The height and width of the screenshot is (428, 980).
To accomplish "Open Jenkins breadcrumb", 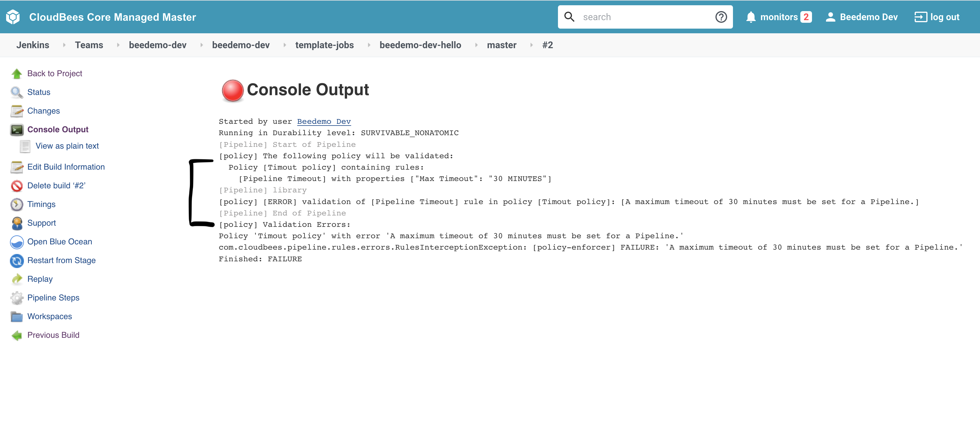I will coord(33,45).
